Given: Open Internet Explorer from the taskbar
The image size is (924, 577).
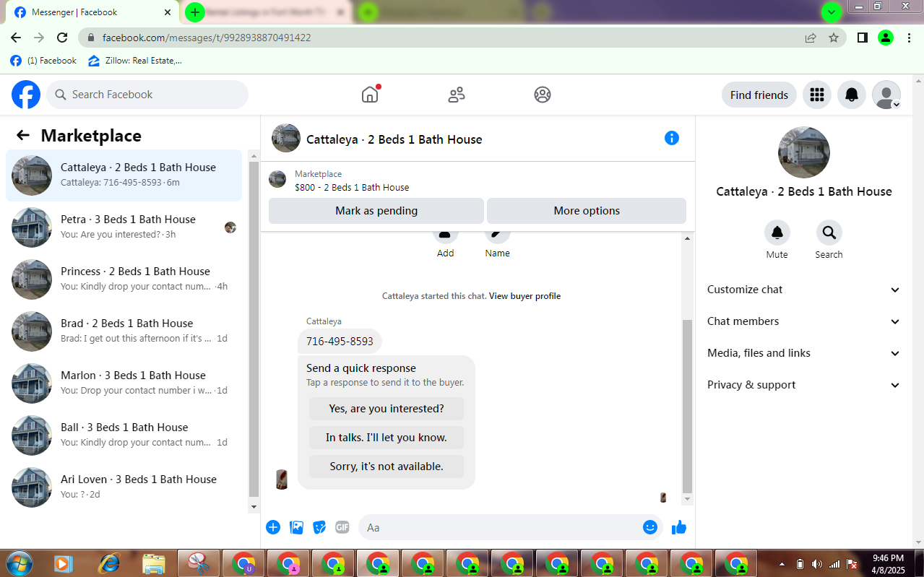Looking at the screenshot, I should [109, 563].
